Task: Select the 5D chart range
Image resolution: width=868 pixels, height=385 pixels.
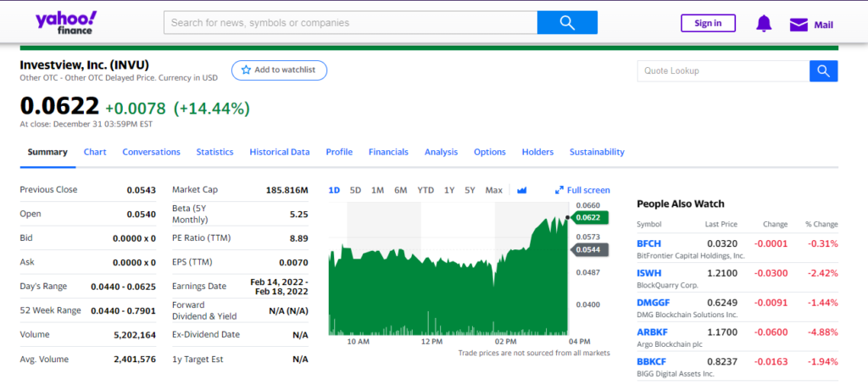Action: point(355,190)
